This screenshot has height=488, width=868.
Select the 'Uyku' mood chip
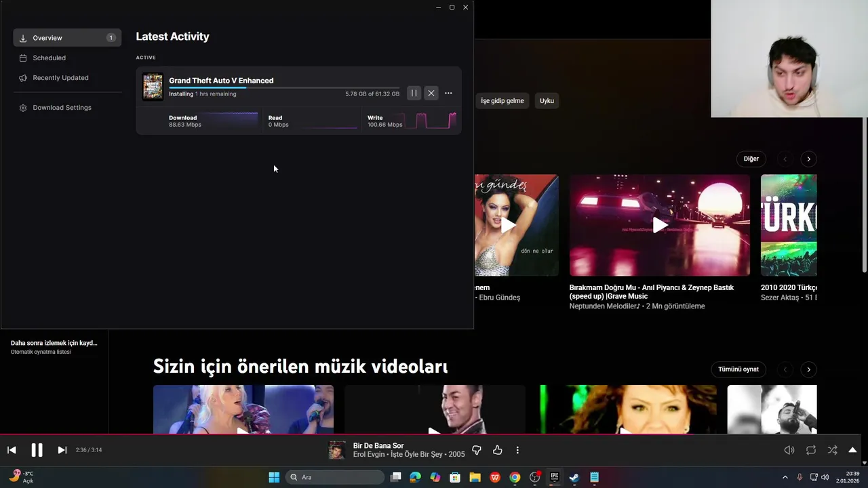click(x=547, y=100)
